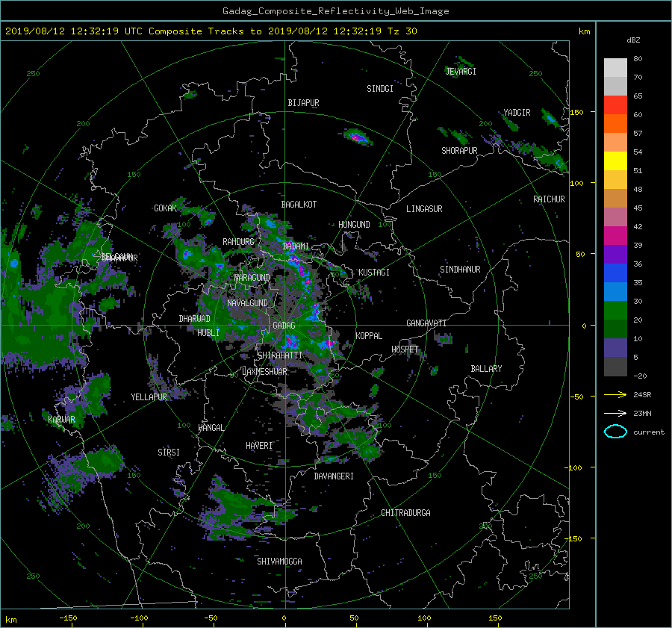This screenshot has height=628, width=672.
Task: Click the HAVERI city label
Action: (x=259, y=447)
